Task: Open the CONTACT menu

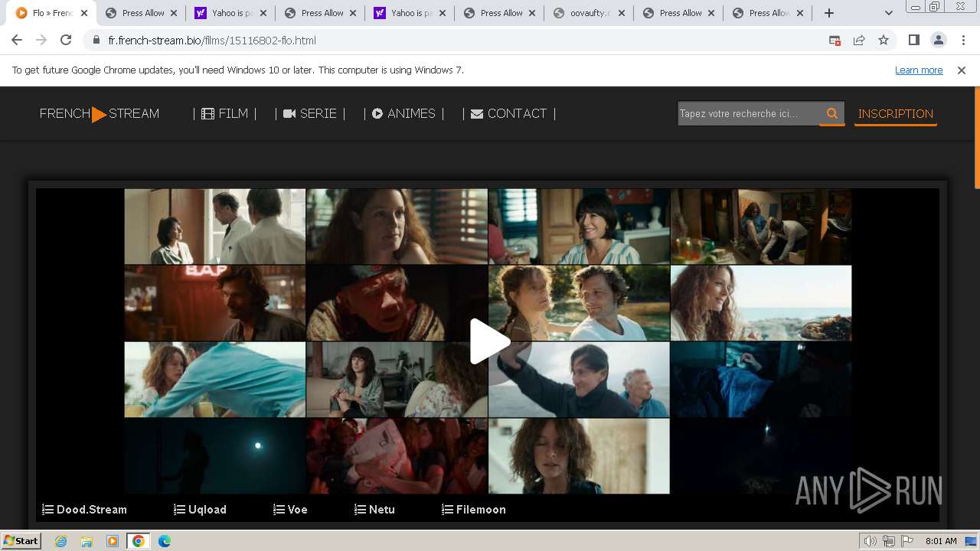Action: 508,113
